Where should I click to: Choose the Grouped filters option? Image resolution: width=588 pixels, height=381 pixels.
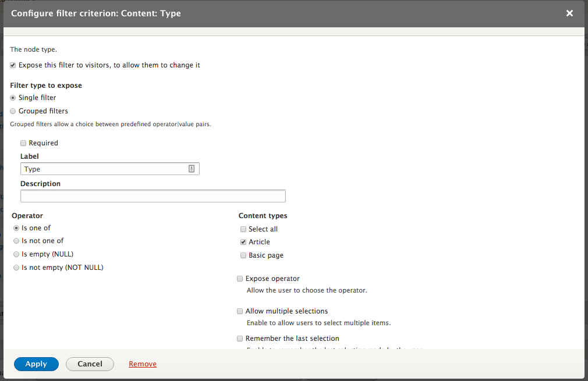coord(13,111)
